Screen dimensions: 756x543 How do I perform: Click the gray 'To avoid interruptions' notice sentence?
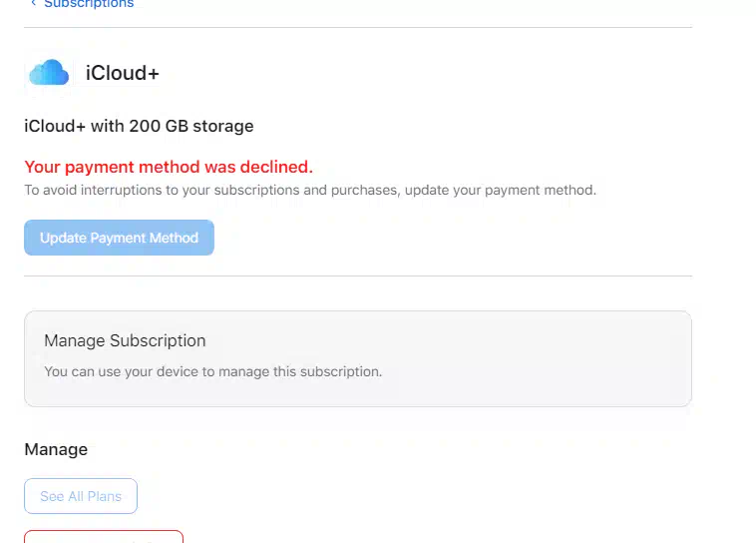click(310, 191)
